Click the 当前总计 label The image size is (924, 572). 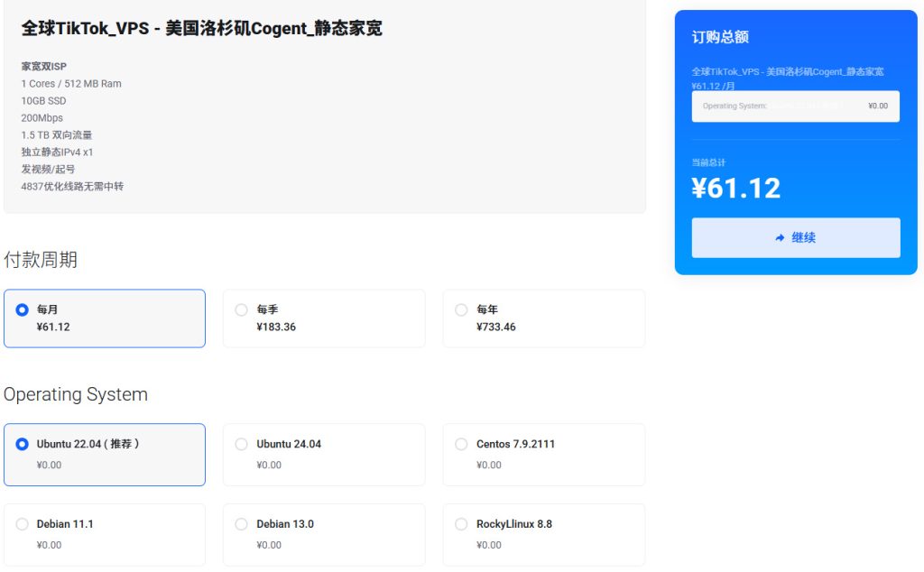coord(708,162)
